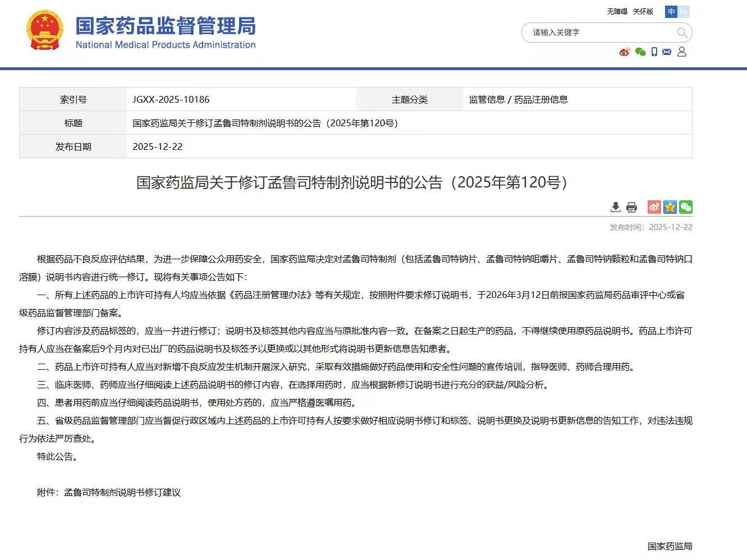Switch language to 中 (Chinese)
This screenshot has height=560, width=747.
(x=671, y=12)
